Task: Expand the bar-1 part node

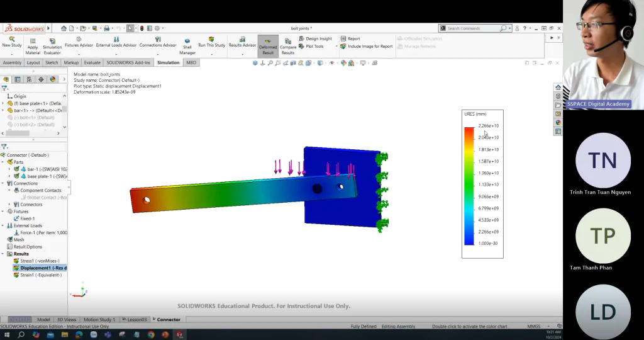Action: pos(9,169)
